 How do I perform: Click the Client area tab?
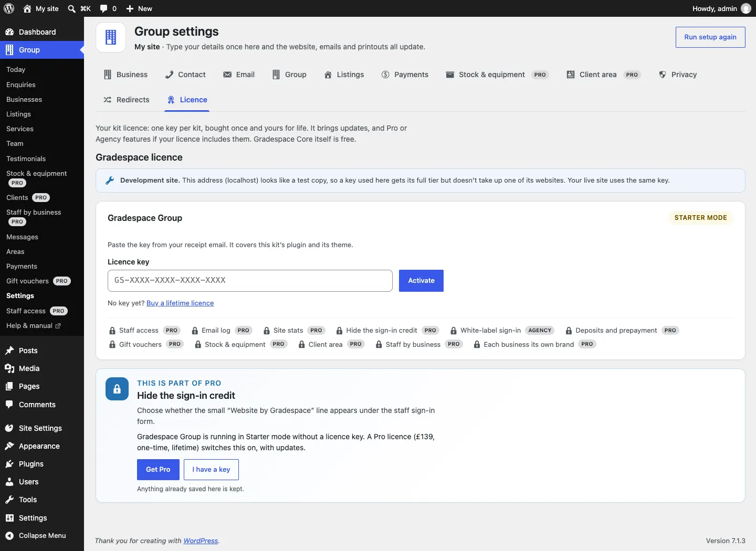click(x=603, y=75)
